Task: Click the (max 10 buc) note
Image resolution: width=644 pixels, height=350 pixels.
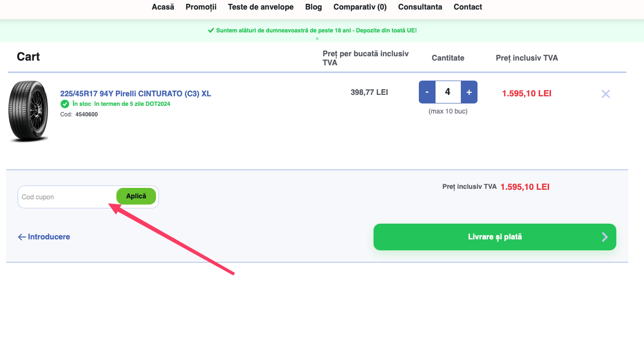Action: click(x=448, y=112)
